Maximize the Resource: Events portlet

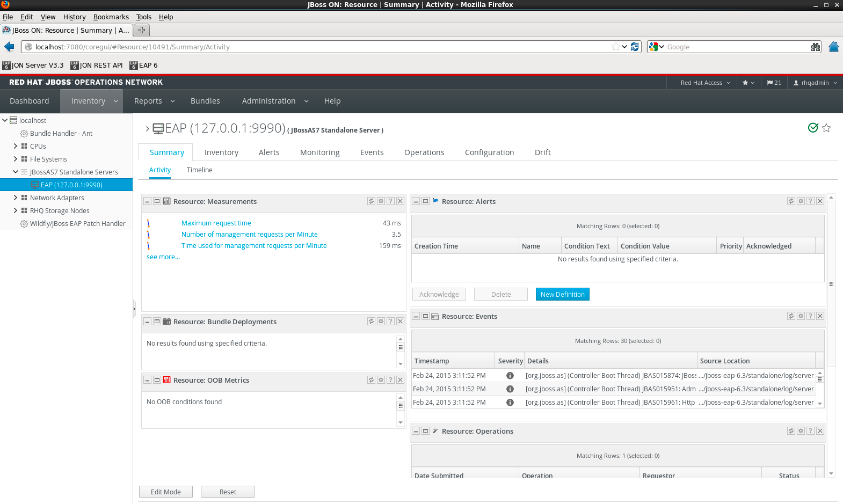pos(425,316)
